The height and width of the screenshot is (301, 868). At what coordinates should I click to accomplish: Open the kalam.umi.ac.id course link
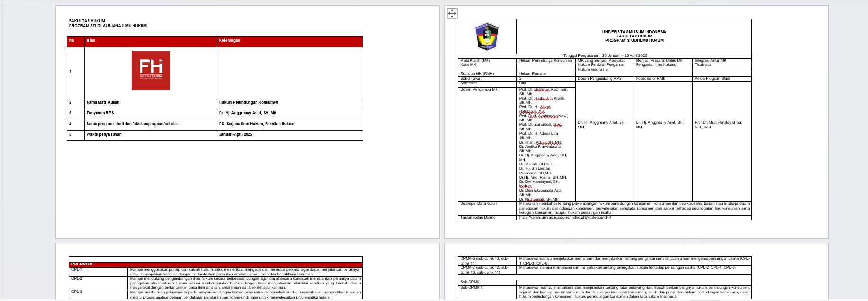tap(565, 218)
